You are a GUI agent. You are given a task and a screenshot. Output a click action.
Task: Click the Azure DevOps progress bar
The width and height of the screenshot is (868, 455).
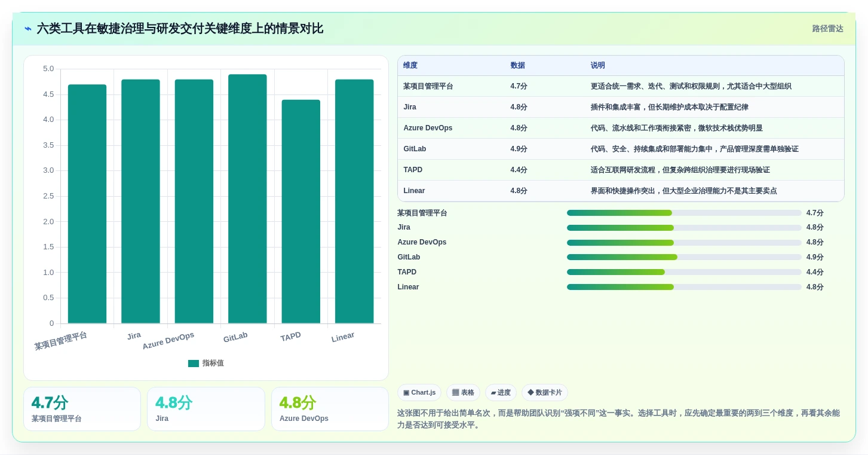(x=684, y=243)
